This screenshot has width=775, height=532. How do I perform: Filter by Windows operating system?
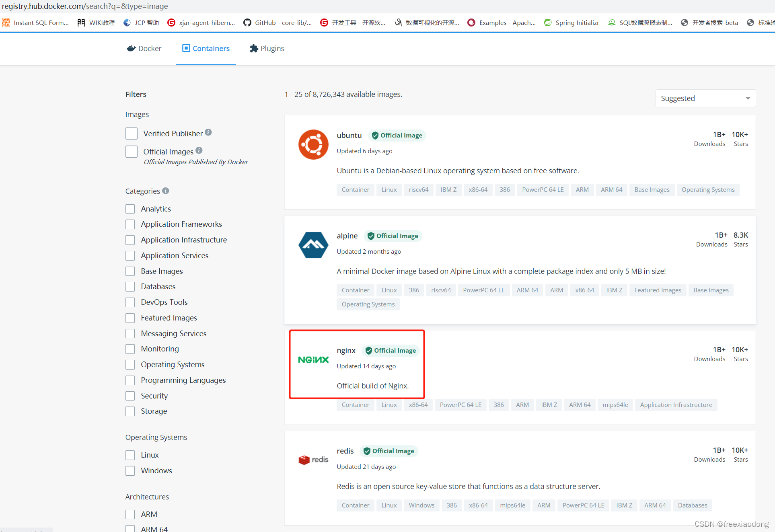[x=130, y=470]
